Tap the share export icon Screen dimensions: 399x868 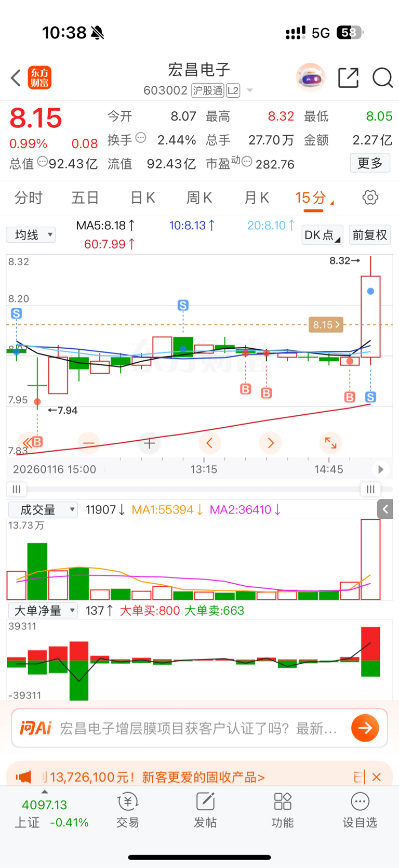(x=348, y=78)
